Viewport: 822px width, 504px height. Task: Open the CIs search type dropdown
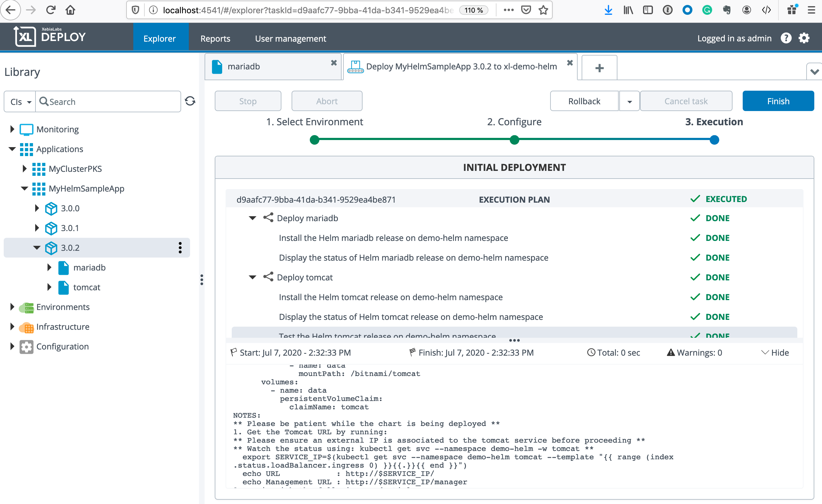pyautogui.click(x=20, y=102)
